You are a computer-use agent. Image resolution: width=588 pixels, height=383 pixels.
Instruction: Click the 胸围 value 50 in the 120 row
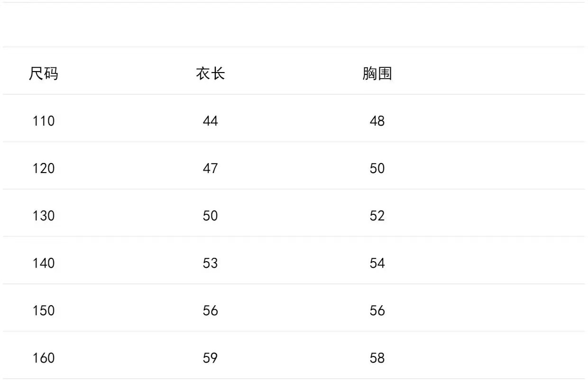[x=377, y=169]
